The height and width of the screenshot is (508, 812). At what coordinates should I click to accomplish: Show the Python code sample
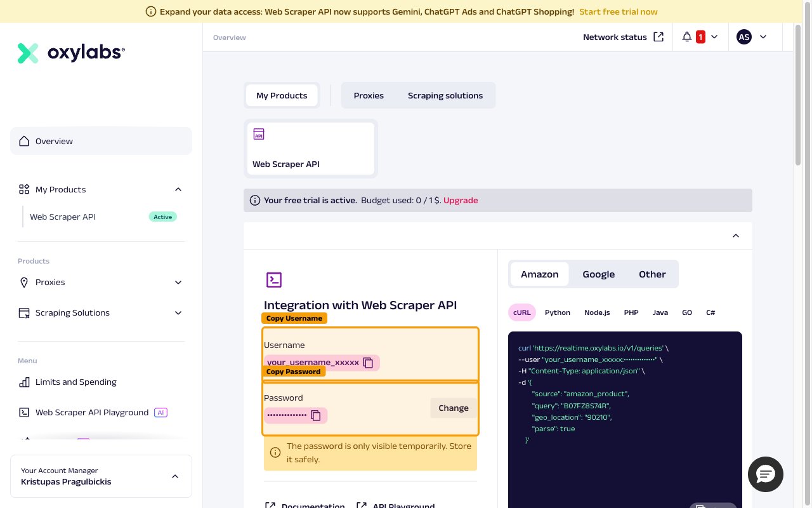558,312
